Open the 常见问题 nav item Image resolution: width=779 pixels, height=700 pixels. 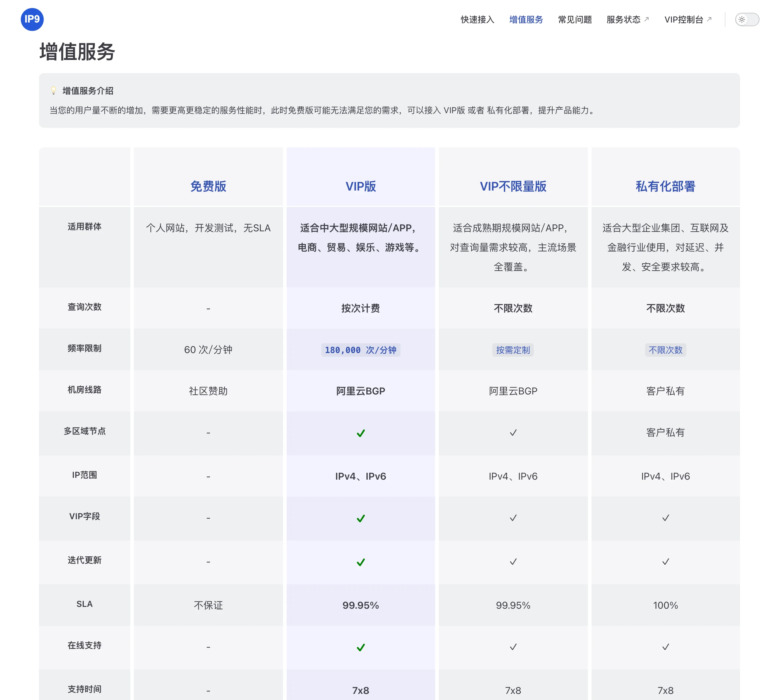click(x=575, y=19)
